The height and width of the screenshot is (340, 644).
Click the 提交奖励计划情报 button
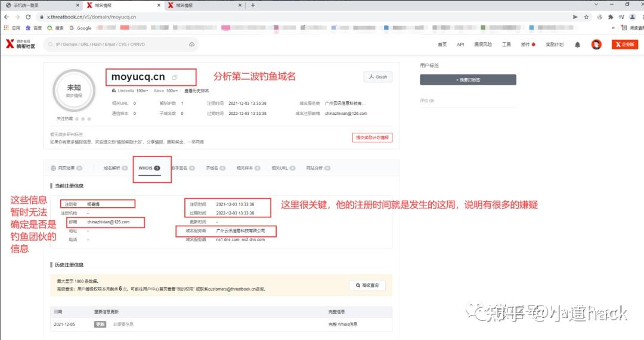point(372,138)
